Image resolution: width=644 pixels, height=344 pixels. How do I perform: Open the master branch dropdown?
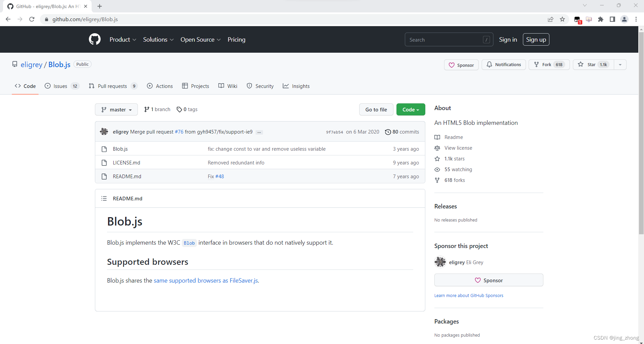pos(116,109)
